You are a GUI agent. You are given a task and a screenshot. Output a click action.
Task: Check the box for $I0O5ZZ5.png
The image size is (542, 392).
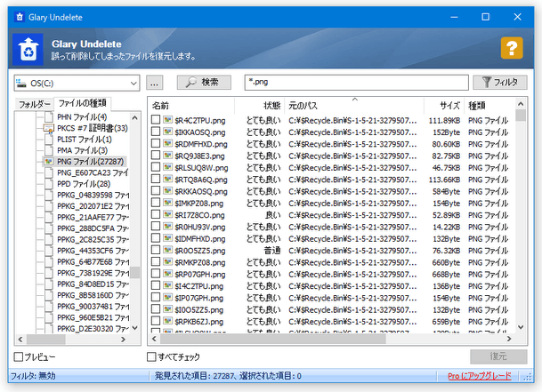coord(156,309)
